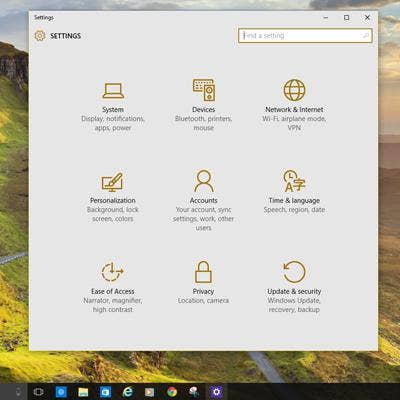
Task: Open the Time & language icon
Action: [294, 181]
